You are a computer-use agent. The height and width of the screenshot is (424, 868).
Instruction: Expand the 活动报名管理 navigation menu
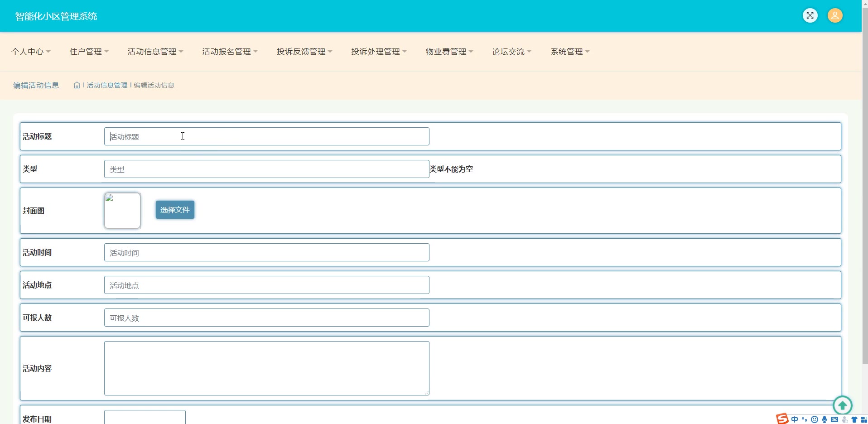point(230,52)
